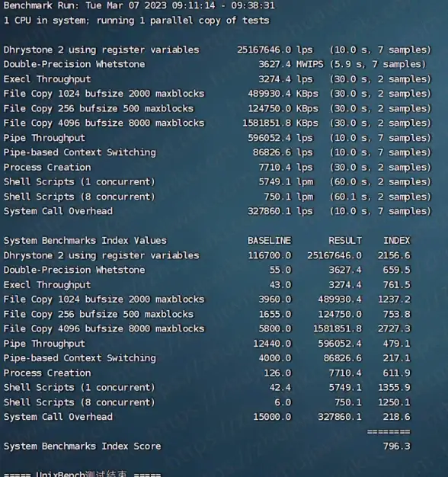The image size is (448, 477).
Task: Click File Copy 4096 result 1581851.8 KBps
Action: tap(280, 123)
